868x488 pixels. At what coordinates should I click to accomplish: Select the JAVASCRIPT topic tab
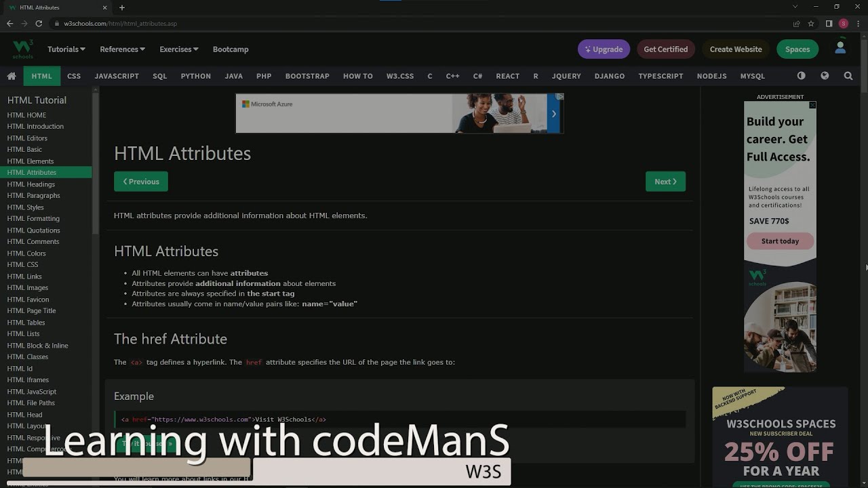117,76
